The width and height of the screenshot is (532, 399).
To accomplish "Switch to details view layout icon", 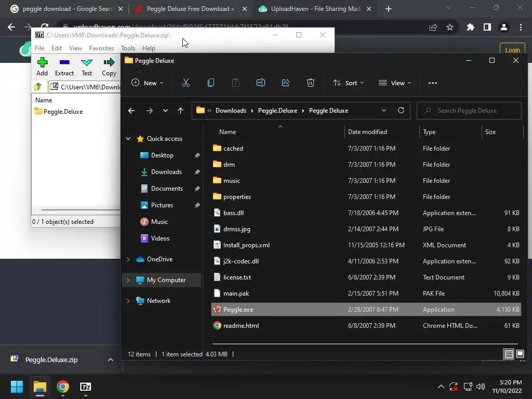I will pos(509,354).
